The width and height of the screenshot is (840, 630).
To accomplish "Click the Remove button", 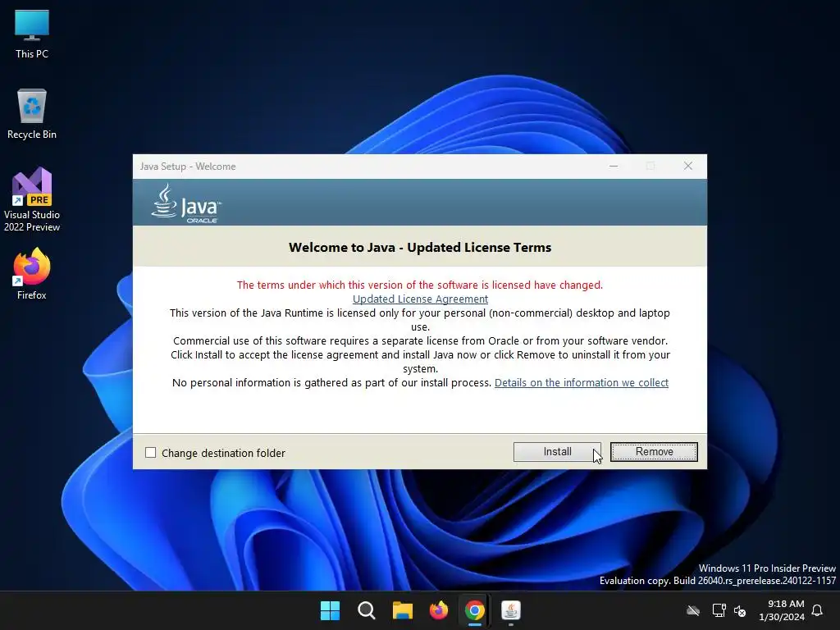I will tap(654, 452).
